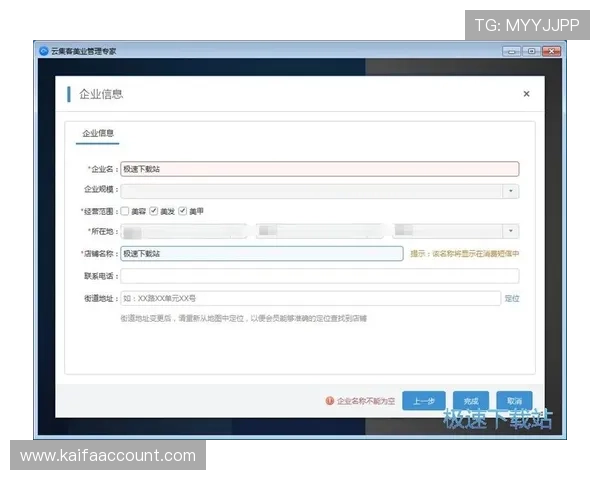Check the 美容 checkbox

pos(125,211)
